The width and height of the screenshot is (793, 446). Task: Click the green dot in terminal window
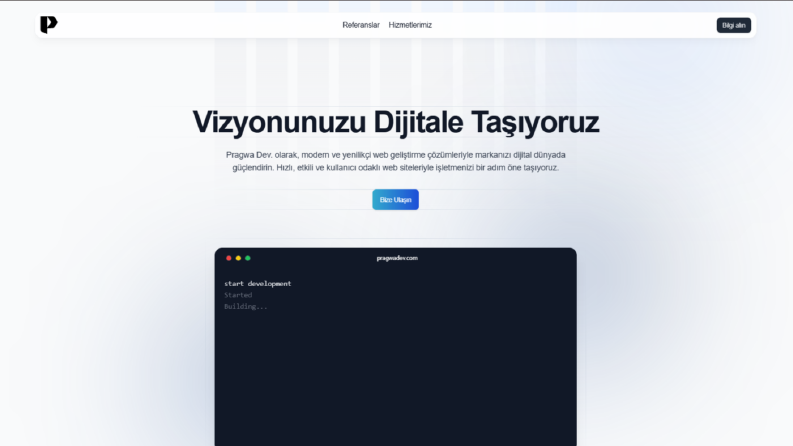(248, 258)
